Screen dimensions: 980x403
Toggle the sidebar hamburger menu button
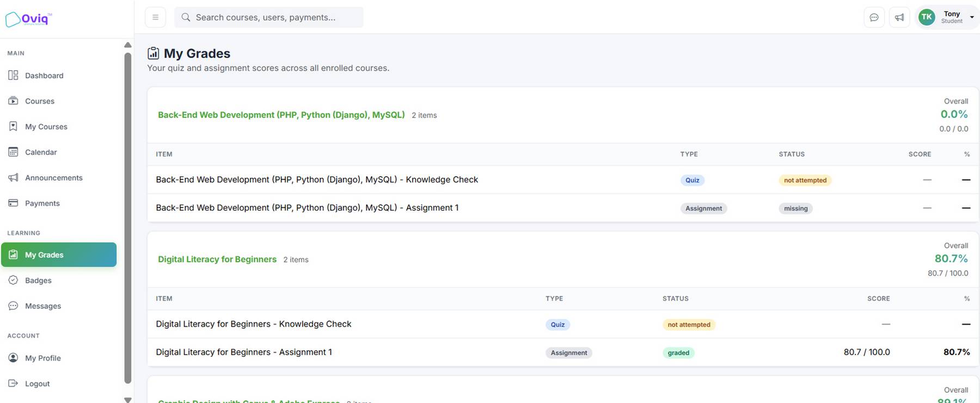(x=155, y=17)
